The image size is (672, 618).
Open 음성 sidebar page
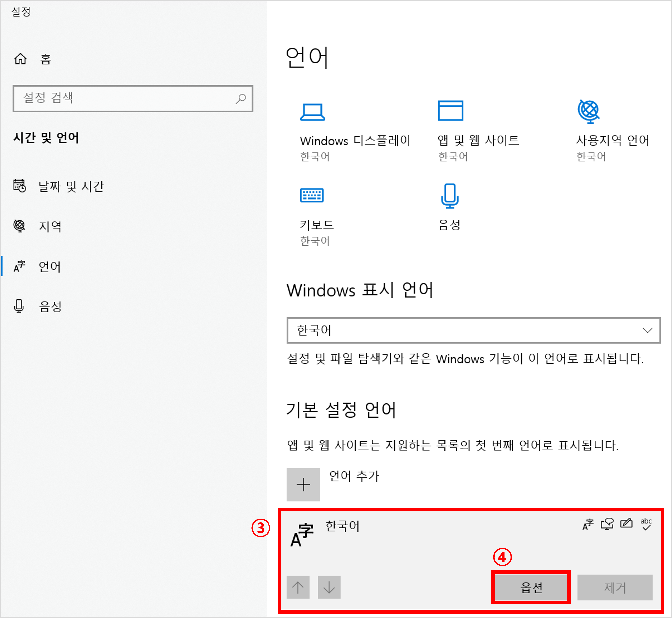coord(50,306)
